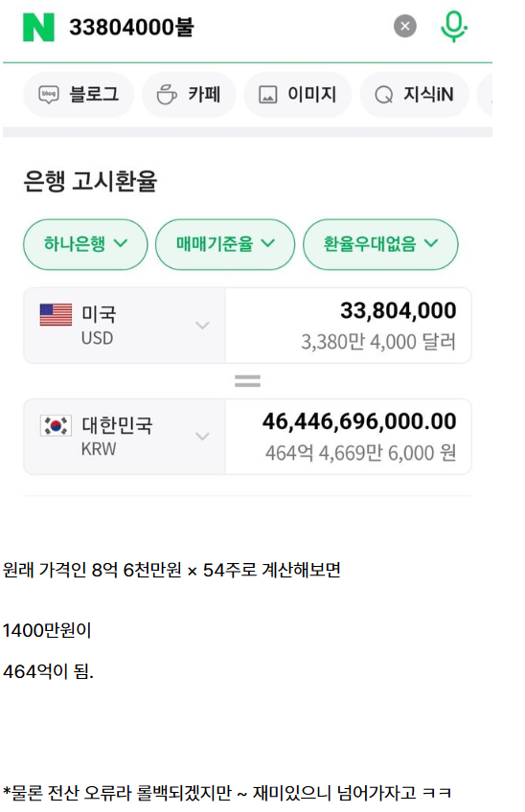Clear the search text with X icon
This screenshot has width=525, height=812.
click(x=404, y=27)
